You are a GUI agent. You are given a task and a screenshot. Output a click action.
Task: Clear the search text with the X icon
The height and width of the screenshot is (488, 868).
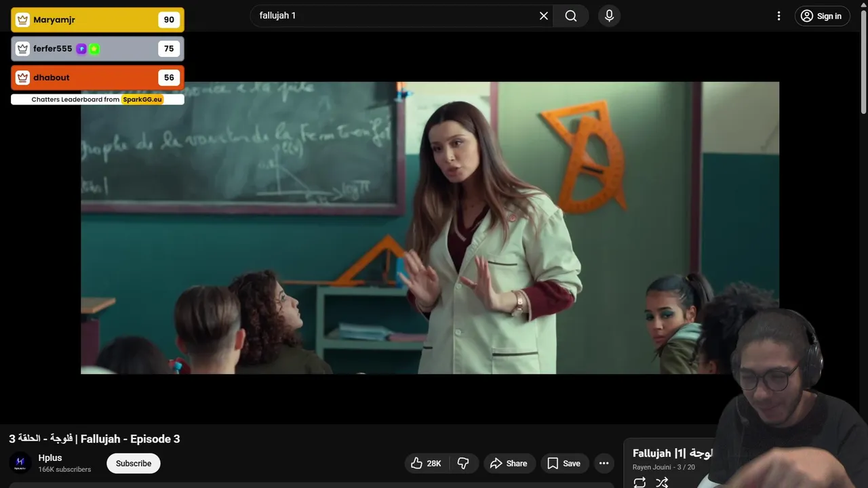pyautogui.click(x=544, y=16)
